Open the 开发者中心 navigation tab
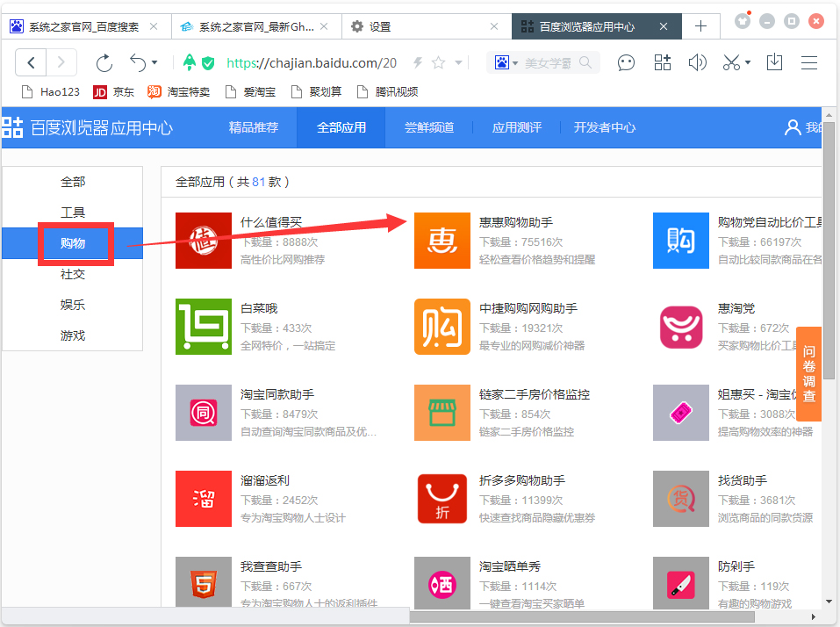The image size is (840, 627). tap(605, 127)
